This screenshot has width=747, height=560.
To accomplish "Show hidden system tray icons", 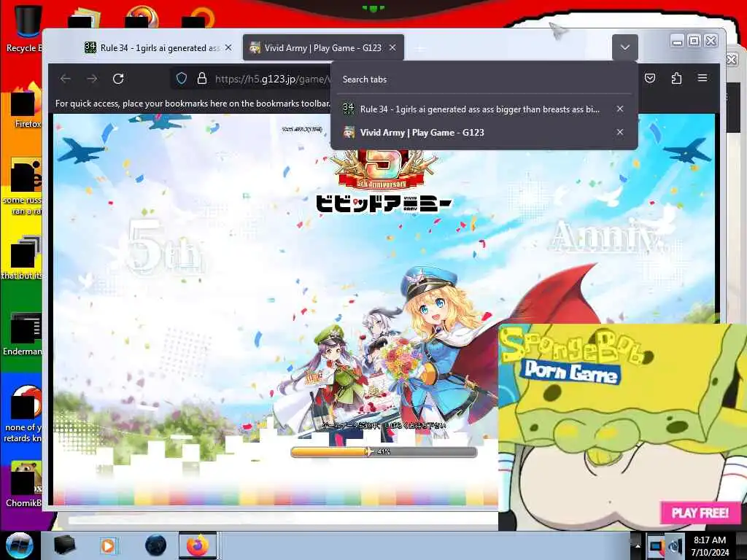I will (x=637, y=545).
